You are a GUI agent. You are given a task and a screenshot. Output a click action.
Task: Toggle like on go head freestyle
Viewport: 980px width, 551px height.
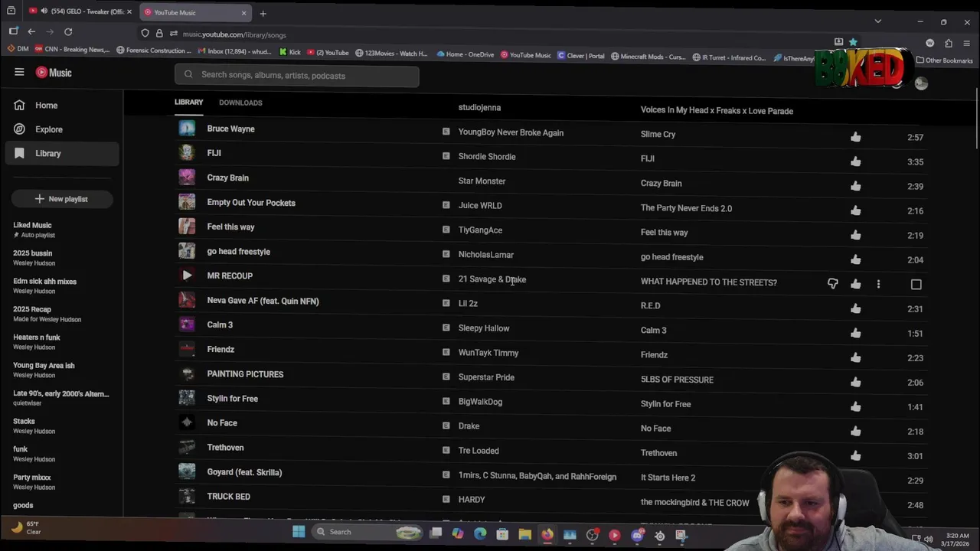point(855,259)
